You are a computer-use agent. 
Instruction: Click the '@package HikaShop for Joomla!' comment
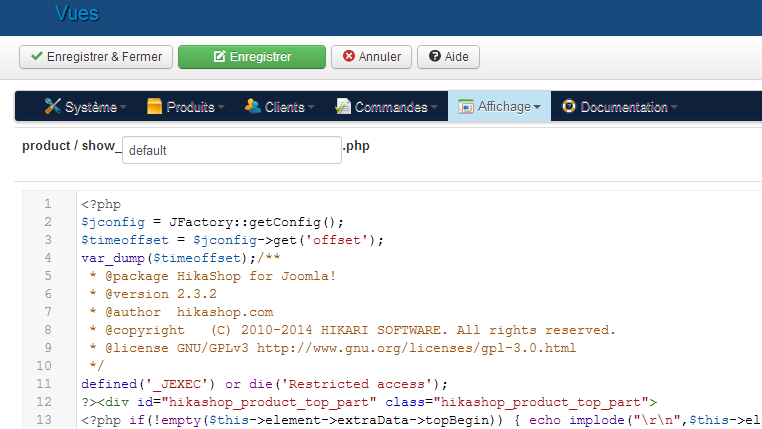(x=212, y=276)
